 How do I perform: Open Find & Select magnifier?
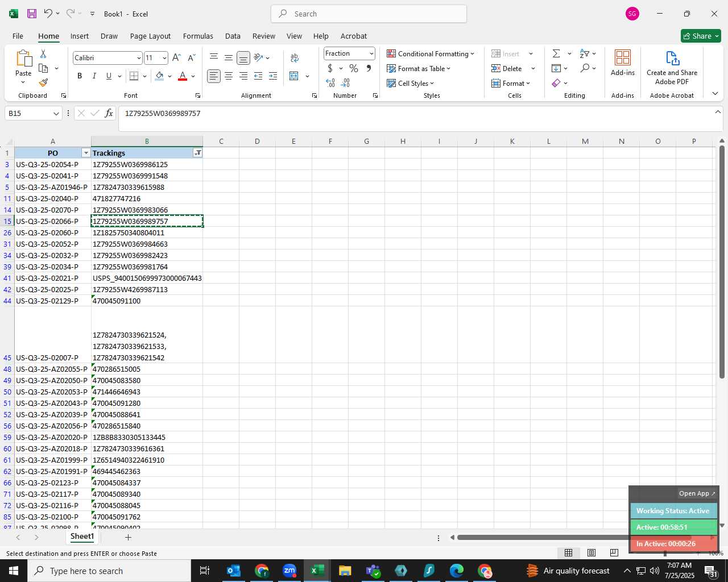coord(585,68)
